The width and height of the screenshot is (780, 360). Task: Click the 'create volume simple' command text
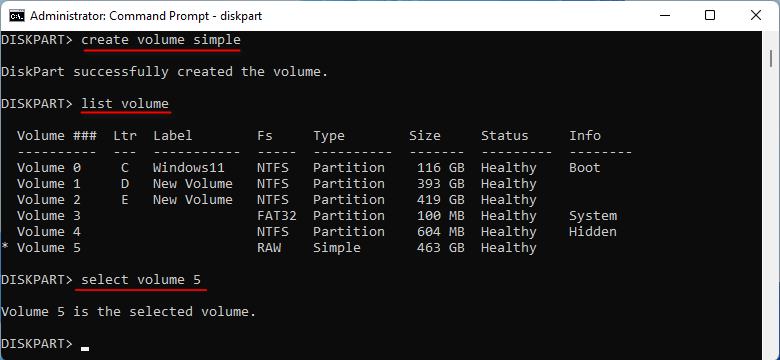[x=161, y=39]
